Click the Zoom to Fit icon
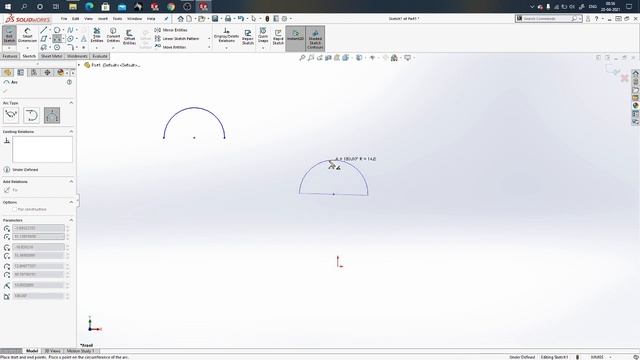Screen dimensions: 640x360 coord(302,58)
